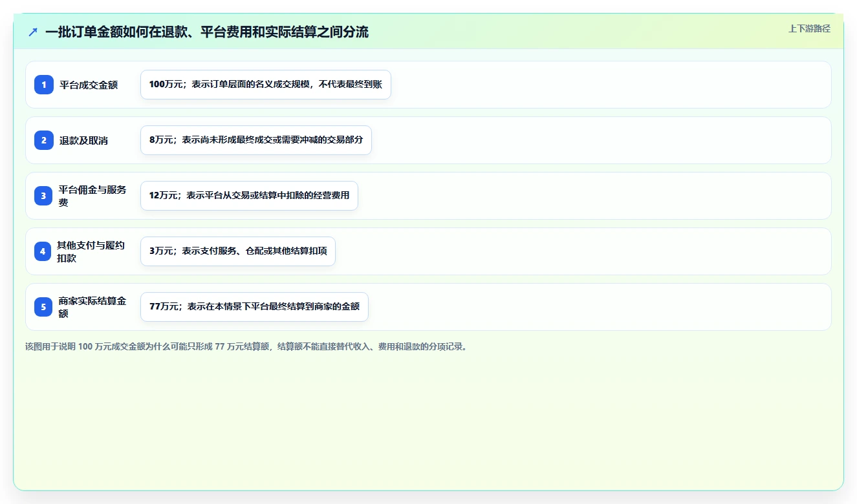Open the 100万元 description box
The width and height of the screenshot is (857, 504).
[266, 85]
